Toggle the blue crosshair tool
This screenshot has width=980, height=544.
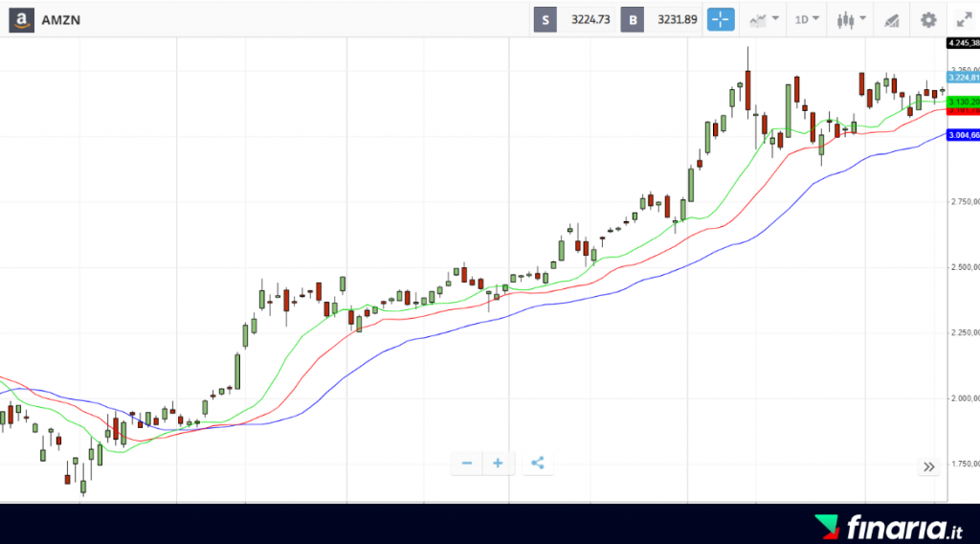721,19
